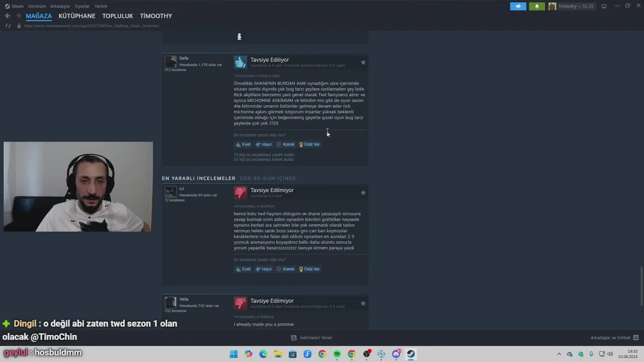Viewport: 644px width, 362px height.
Task: Switch to the MAĞAZA tab
Action: click(x=39, y=16)
